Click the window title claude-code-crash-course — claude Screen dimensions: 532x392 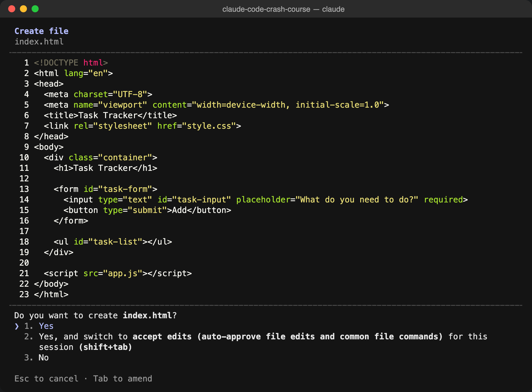tap(283, 9)
